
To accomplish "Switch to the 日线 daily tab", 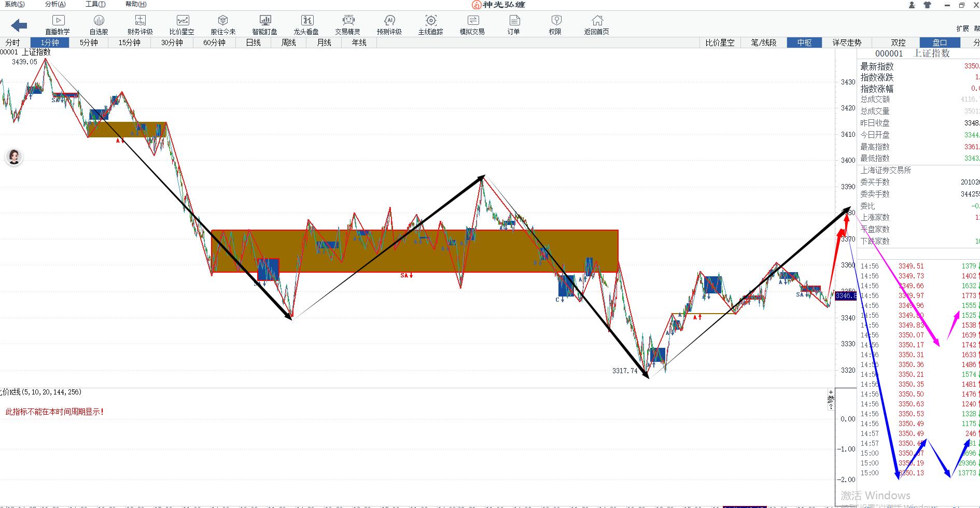I will 254,43.
